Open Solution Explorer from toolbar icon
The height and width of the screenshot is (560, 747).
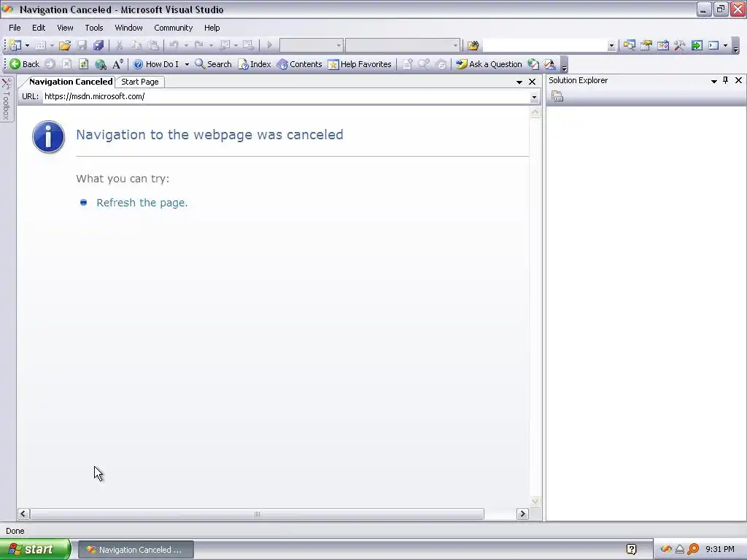pos(630,45)
